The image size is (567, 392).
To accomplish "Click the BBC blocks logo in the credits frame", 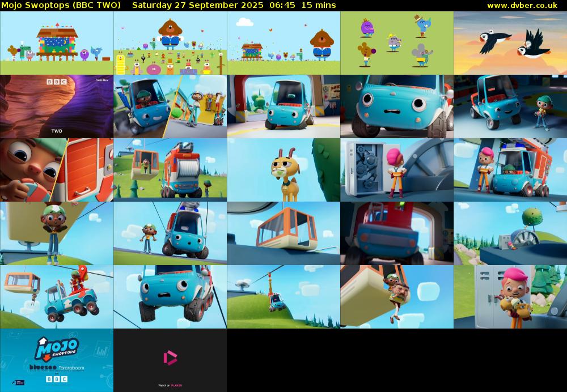I will point(56,378).
